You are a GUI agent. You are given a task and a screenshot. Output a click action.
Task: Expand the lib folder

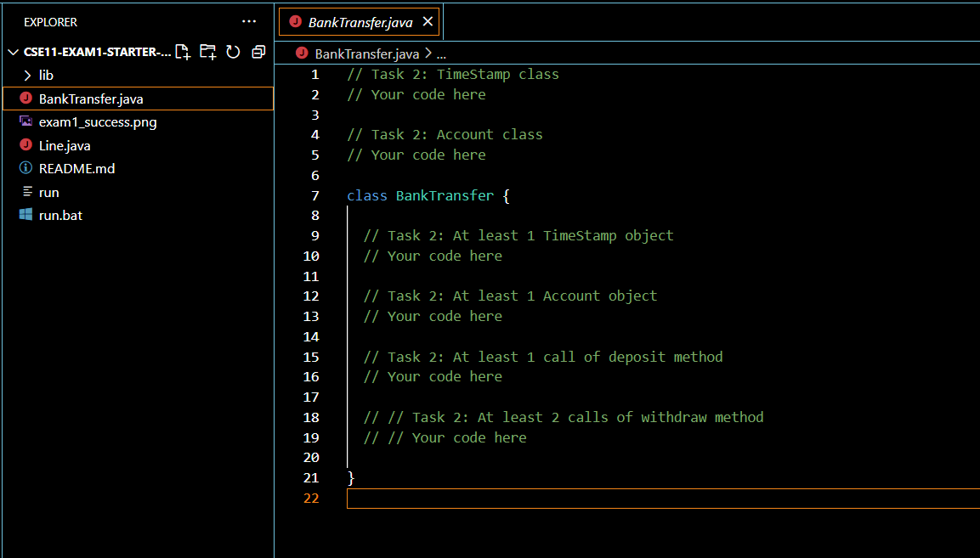pos(46,75)
